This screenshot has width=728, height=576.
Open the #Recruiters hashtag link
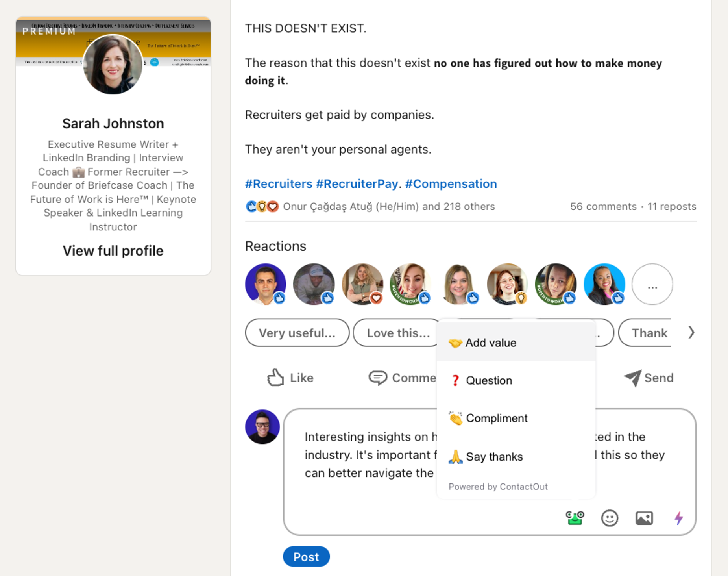pyautogui.click(x=278, y=184)
